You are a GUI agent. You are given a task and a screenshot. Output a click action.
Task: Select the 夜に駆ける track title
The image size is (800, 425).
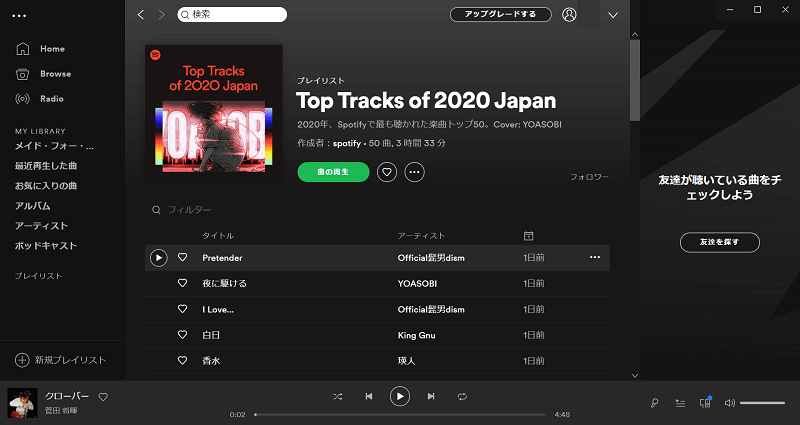(224, 283)
